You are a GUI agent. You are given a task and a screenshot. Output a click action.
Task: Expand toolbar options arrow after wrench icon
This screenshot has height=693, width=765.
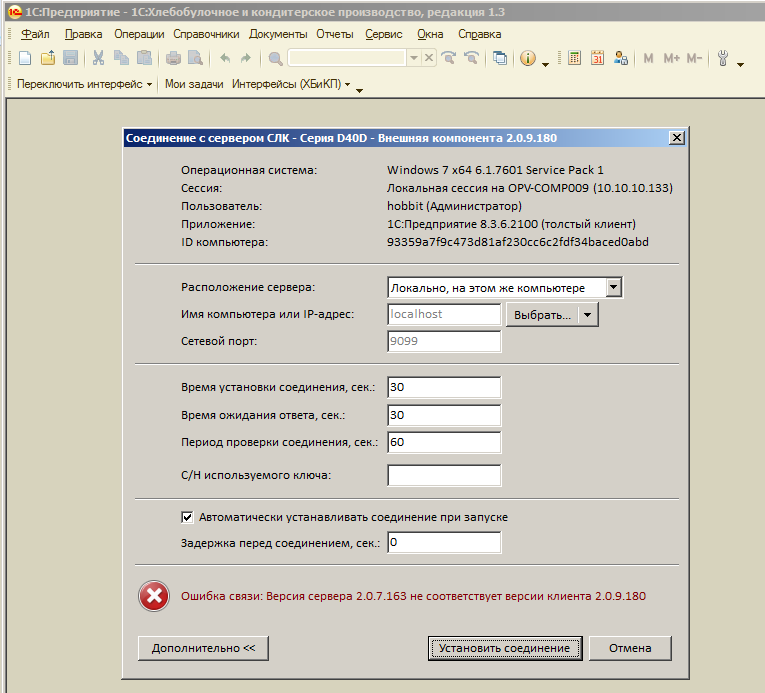click(x=741, y=64)
